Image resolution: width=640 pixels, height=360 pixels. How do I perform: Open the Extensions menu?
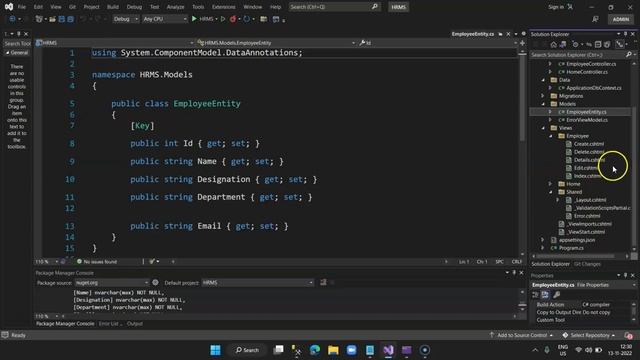(224, 7)
